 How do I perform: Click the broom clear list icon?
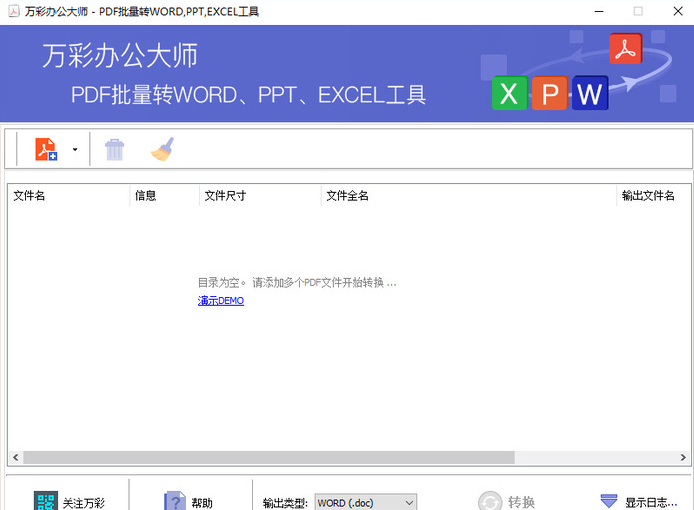162,149
